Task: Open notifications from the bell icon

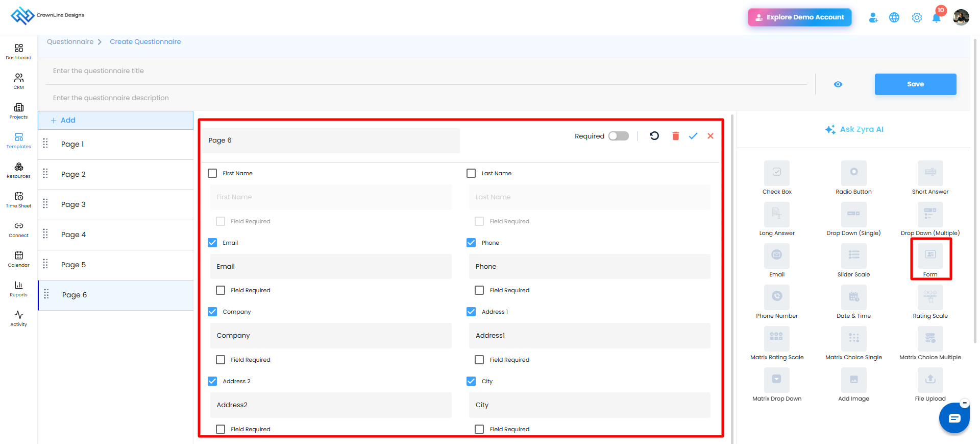Action: [x=936, y=17]
